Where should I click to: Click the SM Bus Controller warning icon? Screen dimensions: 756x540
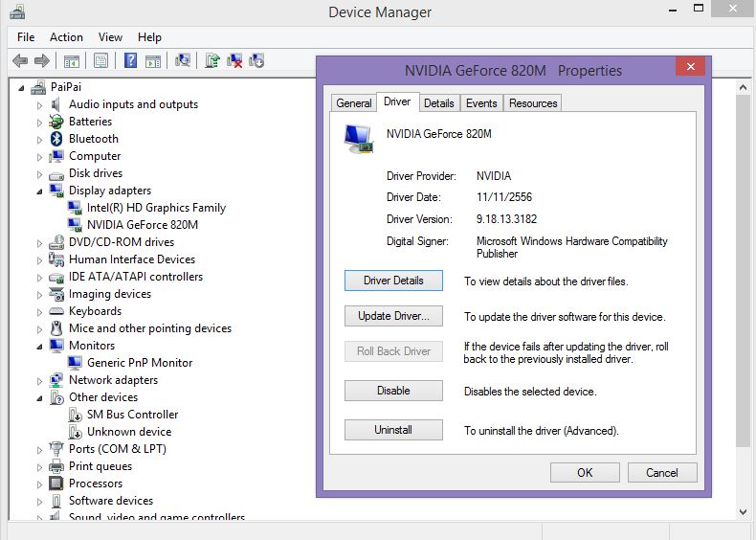pyautogui.click(x=75, y=415)
